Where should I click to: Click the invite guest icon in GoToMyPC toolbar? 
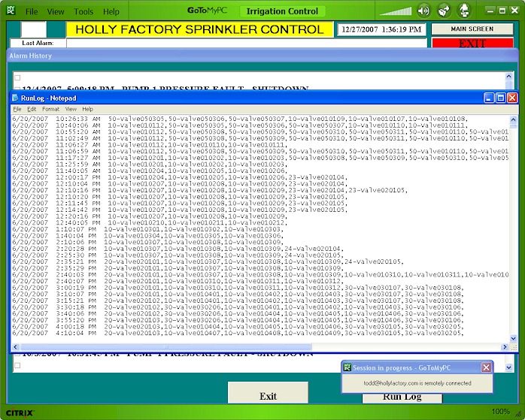pyautogui.click(x=464, y=11)
